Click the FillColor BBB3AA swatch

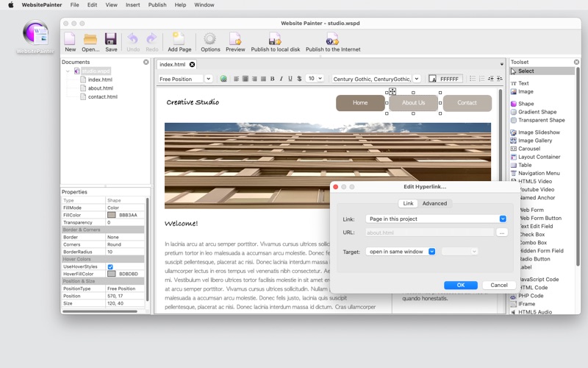point(112,215)
